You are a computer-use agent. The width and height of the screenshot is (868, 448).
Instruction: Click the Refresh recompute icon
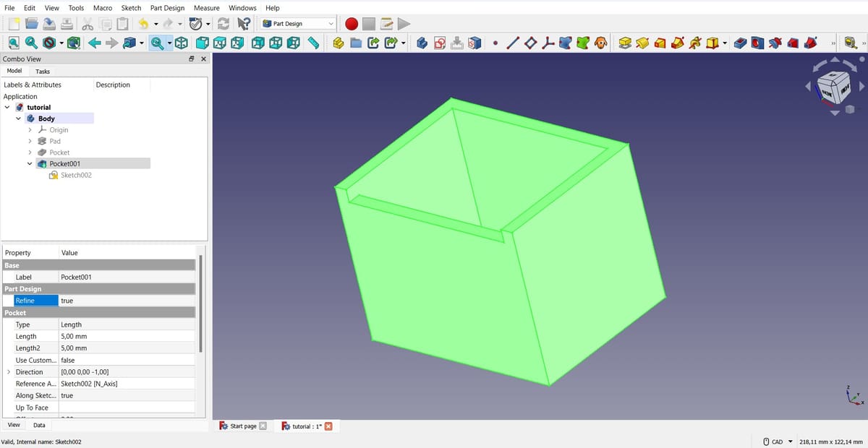224,24
